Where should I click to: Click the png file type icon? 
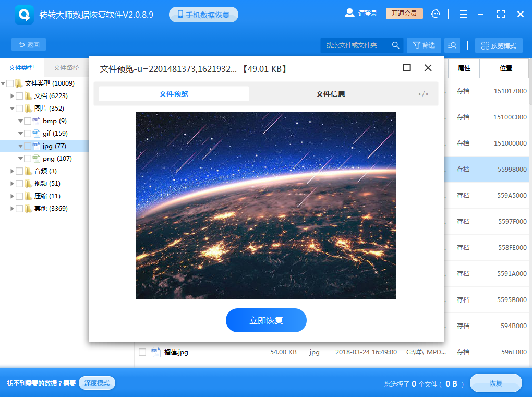pyautogui.click(x=37, y=159)
